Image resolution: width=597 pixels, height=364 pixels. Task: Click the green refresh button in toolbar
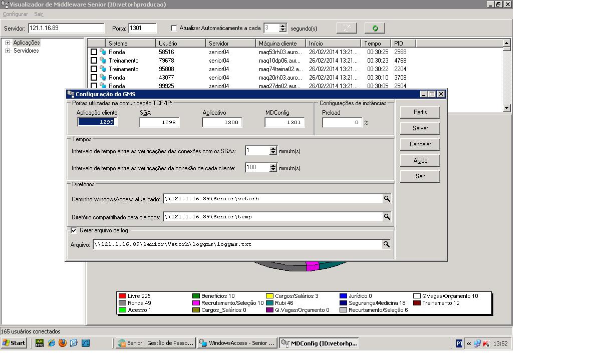(x=375, y=28)
